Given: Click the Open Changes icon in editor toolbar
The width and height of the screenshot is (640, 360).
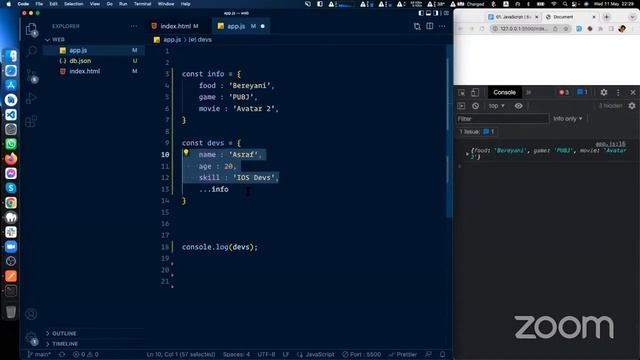Looking at the screenshot, I should tap(417, 27).
